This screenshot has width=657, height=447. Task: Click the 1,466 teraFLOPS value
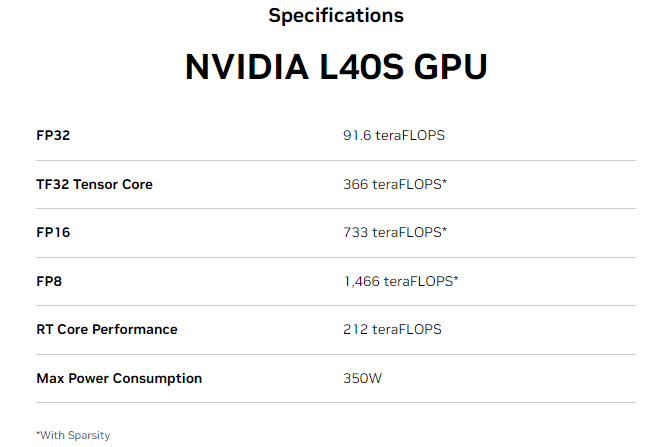pyautogui.click(x=399, y=281)
